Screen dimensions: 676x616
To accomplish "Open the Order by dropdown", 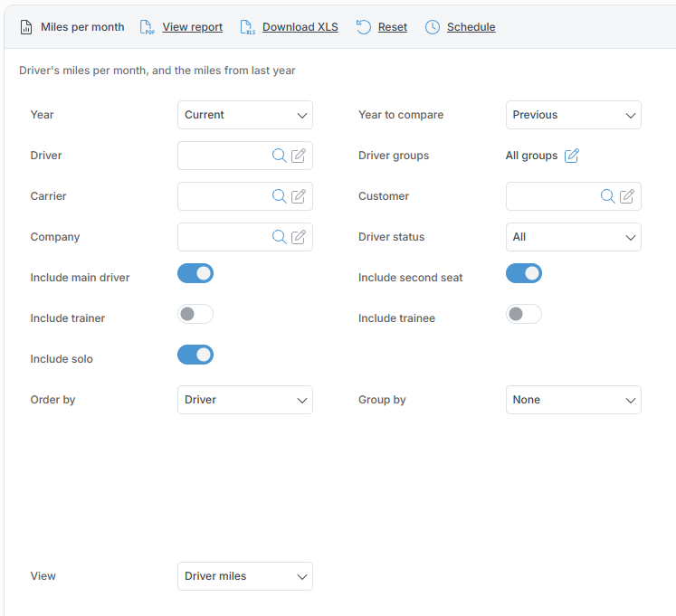I will pos(245,400).
